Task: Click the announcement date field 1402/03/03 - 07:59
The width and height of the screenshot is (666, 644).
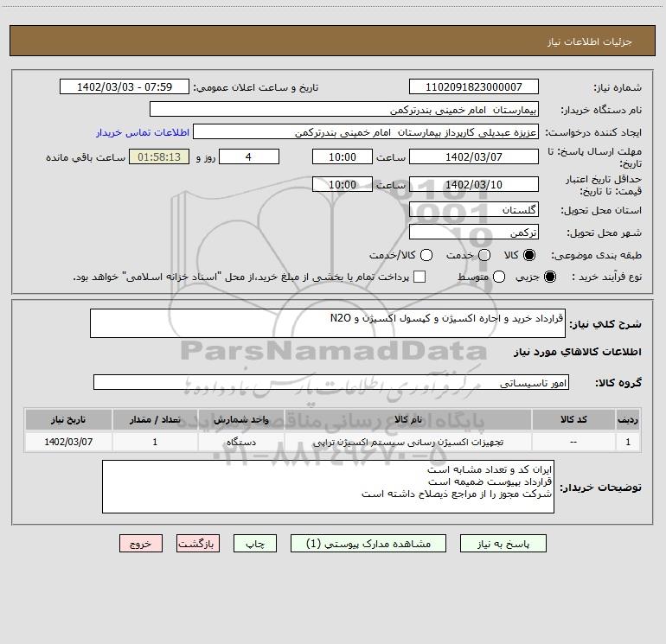Action: point(125,87)
